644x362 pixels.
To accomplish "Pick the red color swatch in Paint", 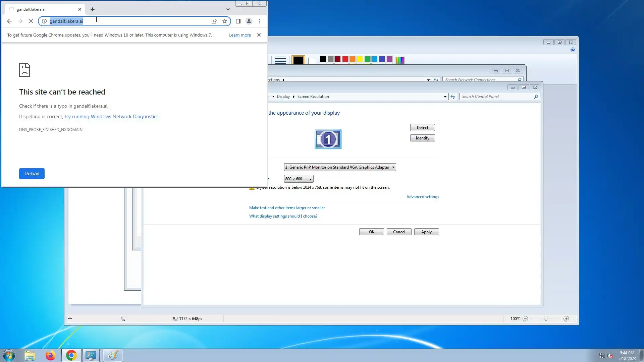I will (345, 59).
